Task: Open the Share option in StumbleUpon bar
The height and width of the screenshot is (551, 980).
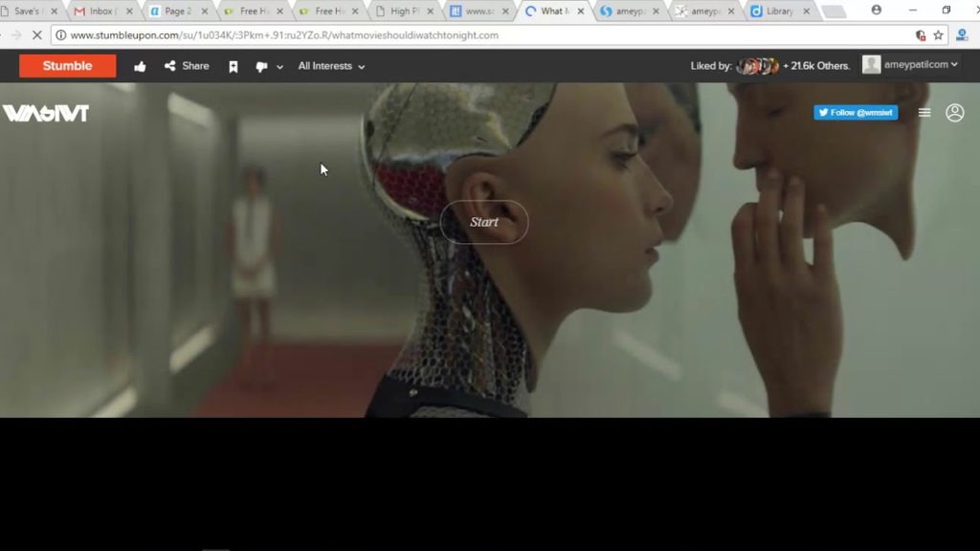Action: (187, 66)
